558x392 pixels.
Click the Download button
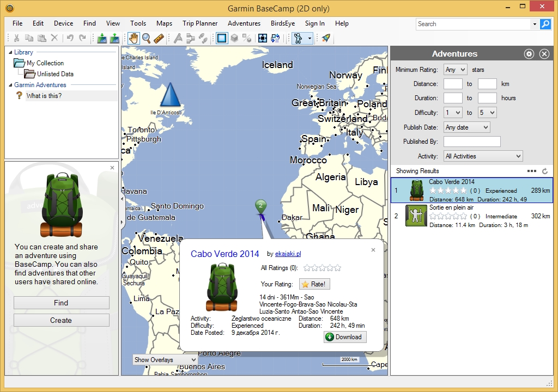(345, 337)
